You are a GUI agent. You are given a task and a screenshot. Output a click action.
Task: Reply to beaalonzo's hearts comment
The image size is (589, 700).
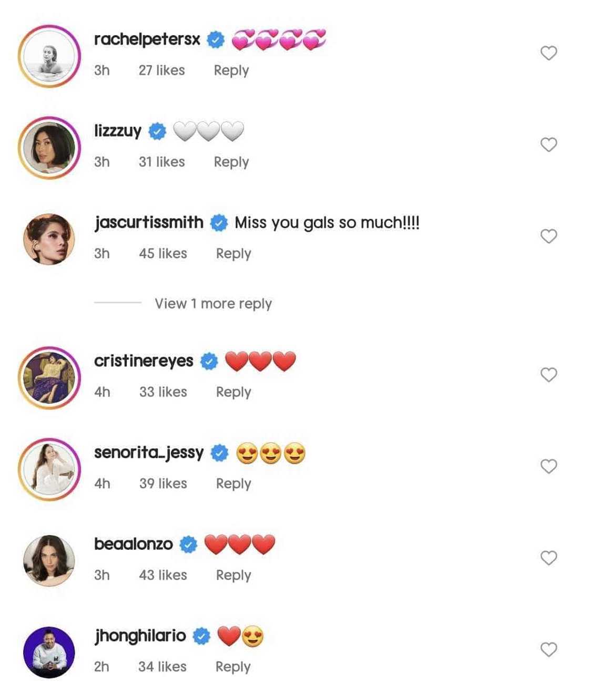pos(233,575)
